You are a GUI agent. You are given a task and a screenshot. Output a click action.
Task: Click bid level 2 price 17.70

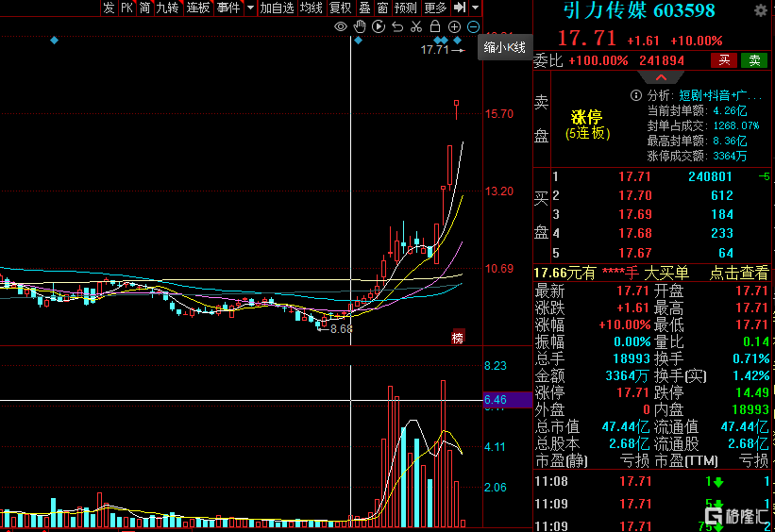[634, 195]
